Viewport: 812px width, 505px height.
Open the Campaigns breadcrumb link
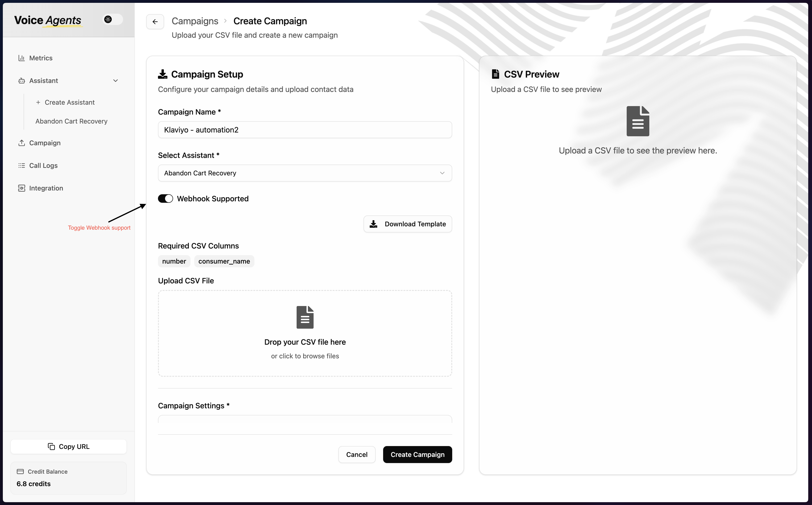coord(195,21)
